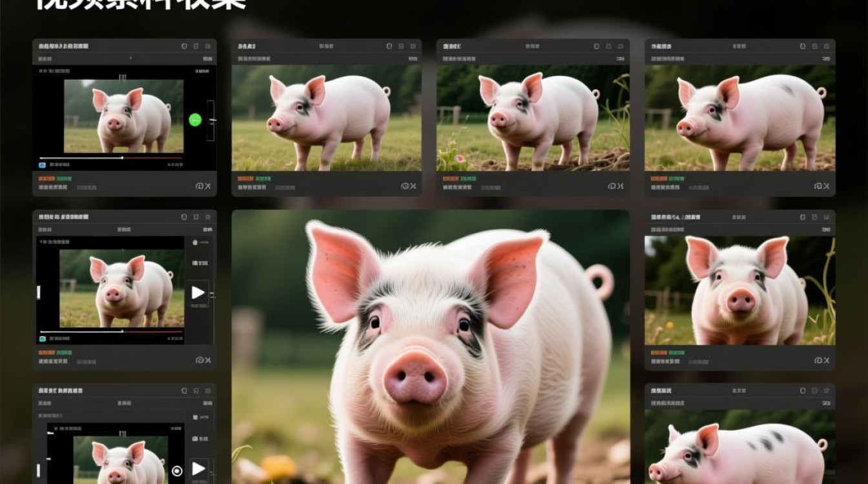Click the circle icon in the second card's header
Viewport: 868px width, 484px height.
pos(389,46)
